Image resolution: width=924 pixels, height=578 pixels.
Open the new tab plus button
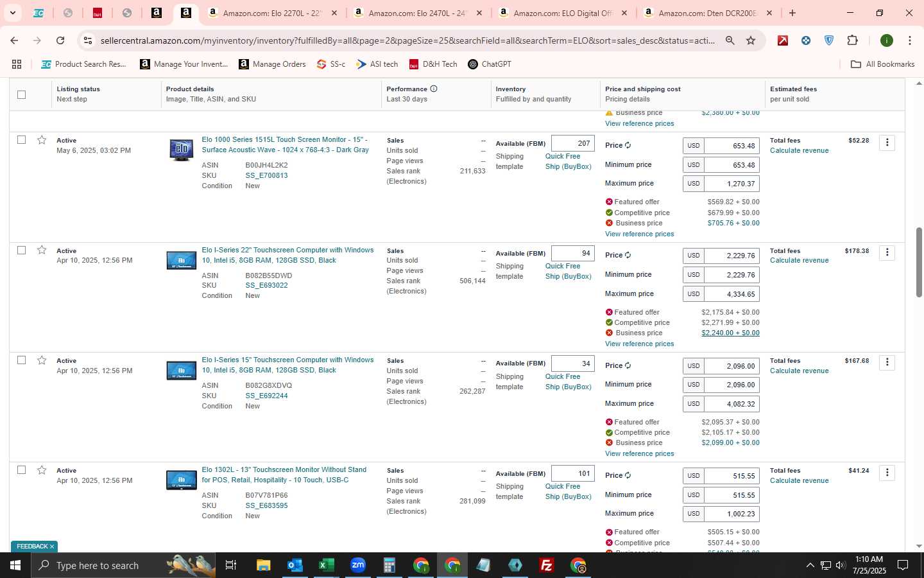point(792,13)
